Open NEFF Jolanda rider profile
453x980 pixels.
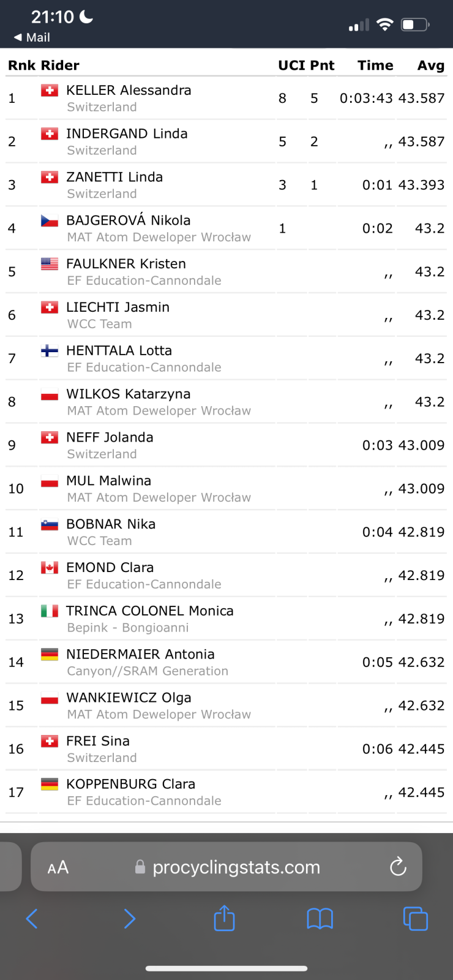pyautogui.click(x=110, y=437)
